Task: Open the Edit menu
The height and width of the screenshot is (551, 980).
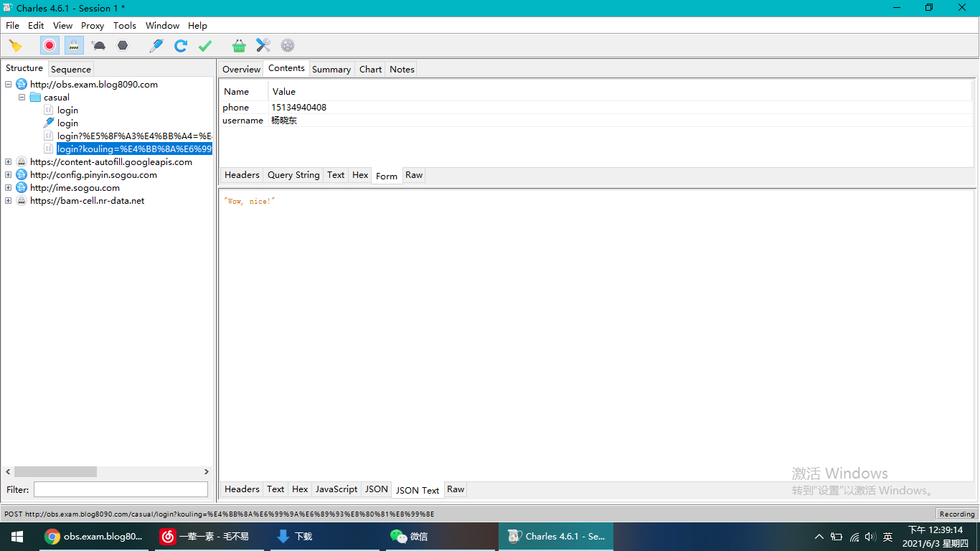Action: click(36, 25)
